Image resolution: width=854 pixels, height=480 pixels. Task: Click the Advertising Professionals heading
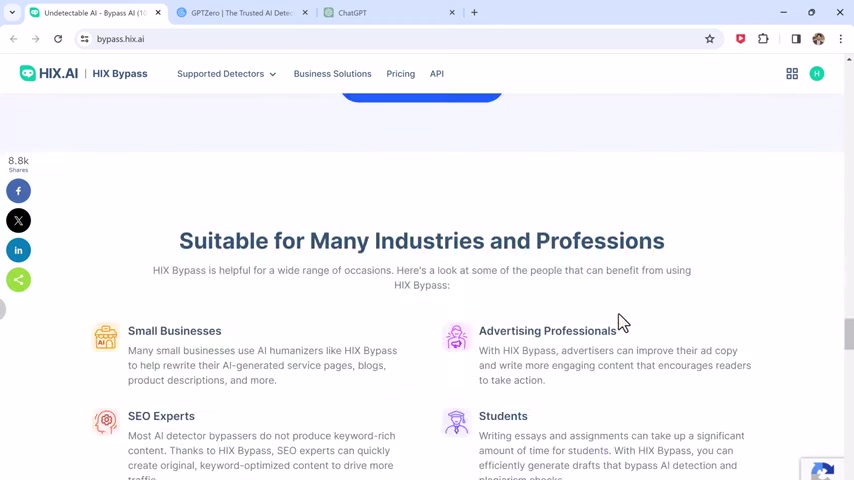click(547, 331)
